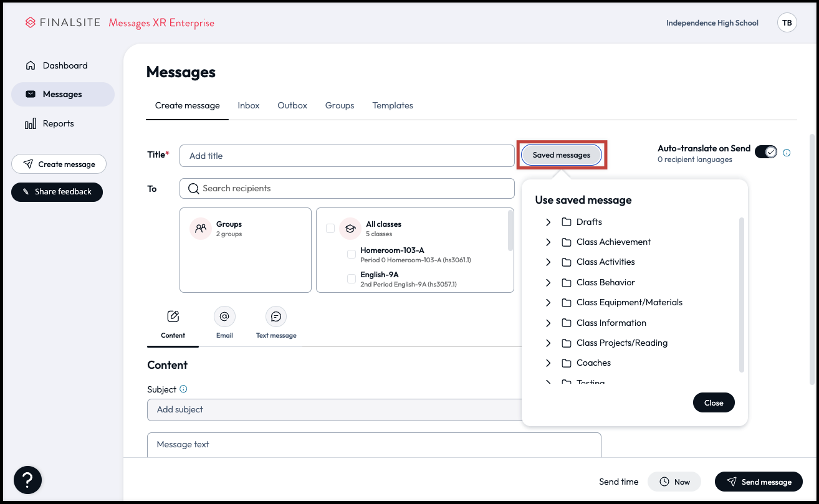Click the Send message button
This screenshot has width=819, height=504.
pos(759,482)
